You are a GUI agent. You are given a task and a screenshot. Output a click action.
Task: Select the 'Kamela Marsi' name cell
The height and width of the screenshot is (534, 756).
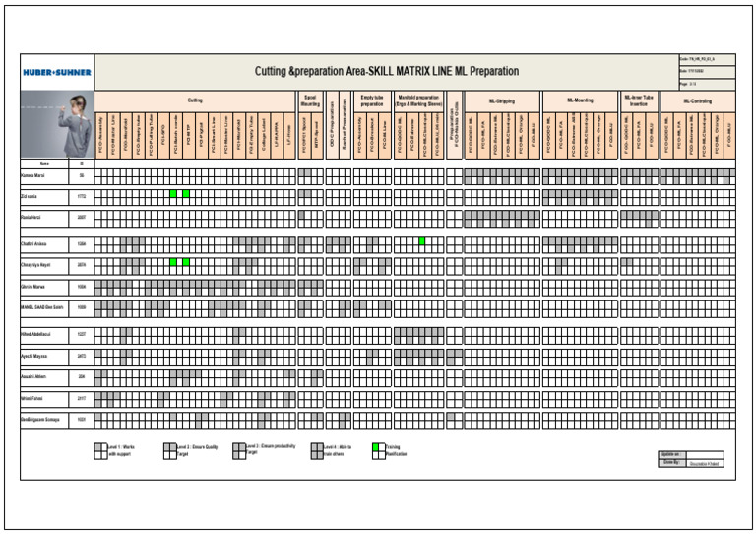(44, 176)
